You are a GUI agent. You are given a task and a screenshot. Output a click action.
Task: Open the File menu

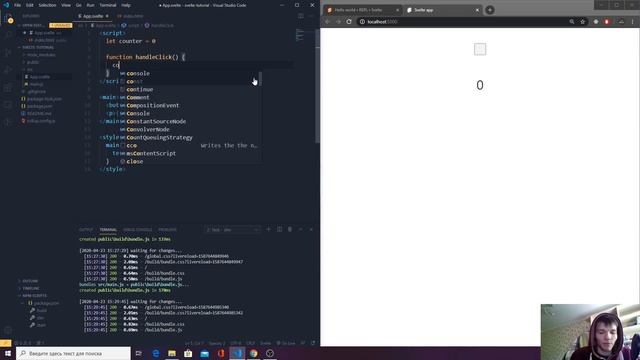pos(17,5)
